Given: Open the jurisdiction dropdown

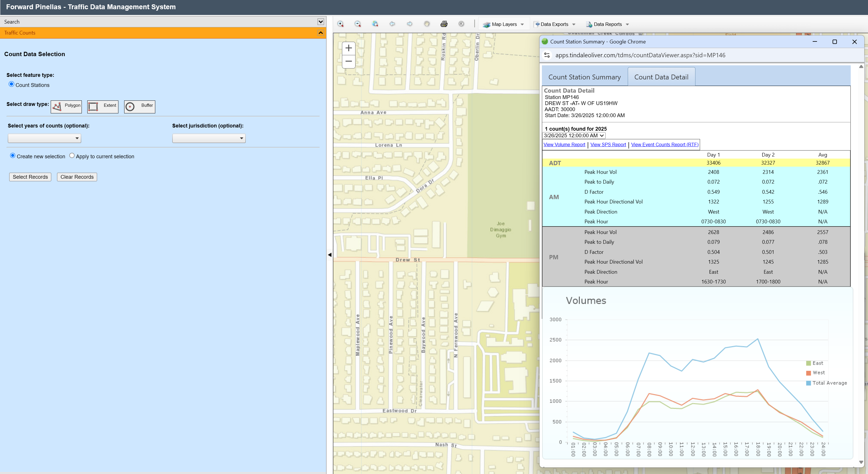Looking at the screenshot, I should [x=209, y=138].
